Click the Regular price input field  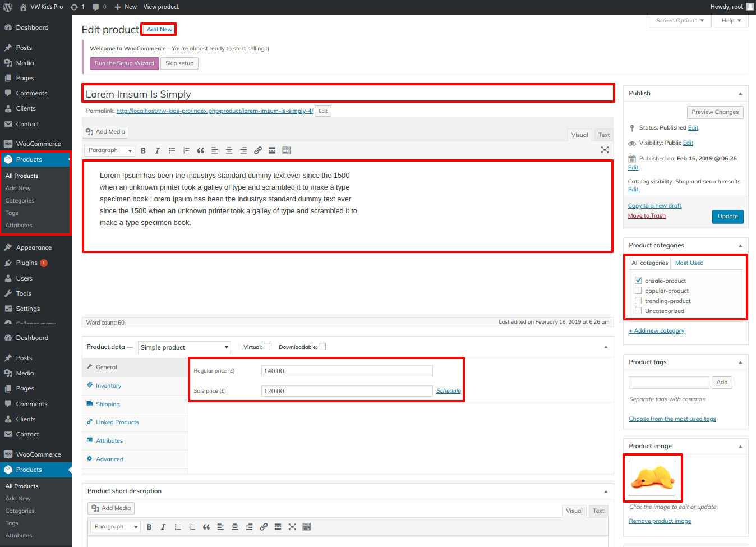347,371
